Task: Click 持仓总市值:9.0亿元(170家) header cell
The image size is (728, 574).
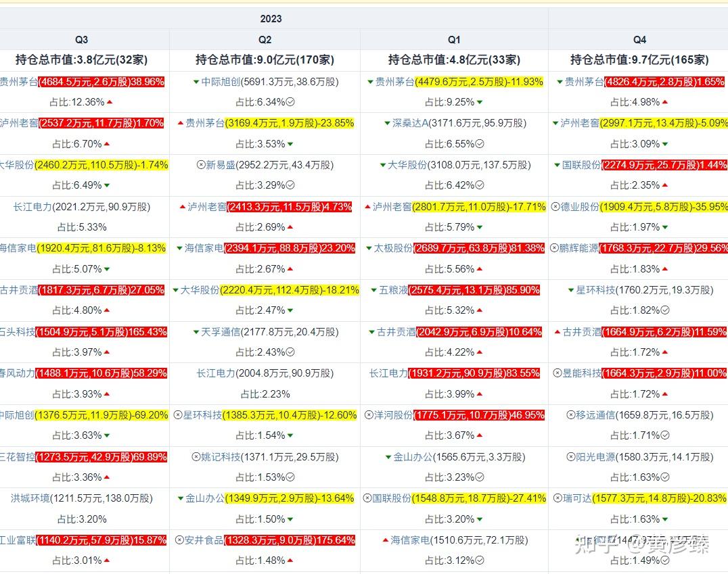Action: (265, 60)
